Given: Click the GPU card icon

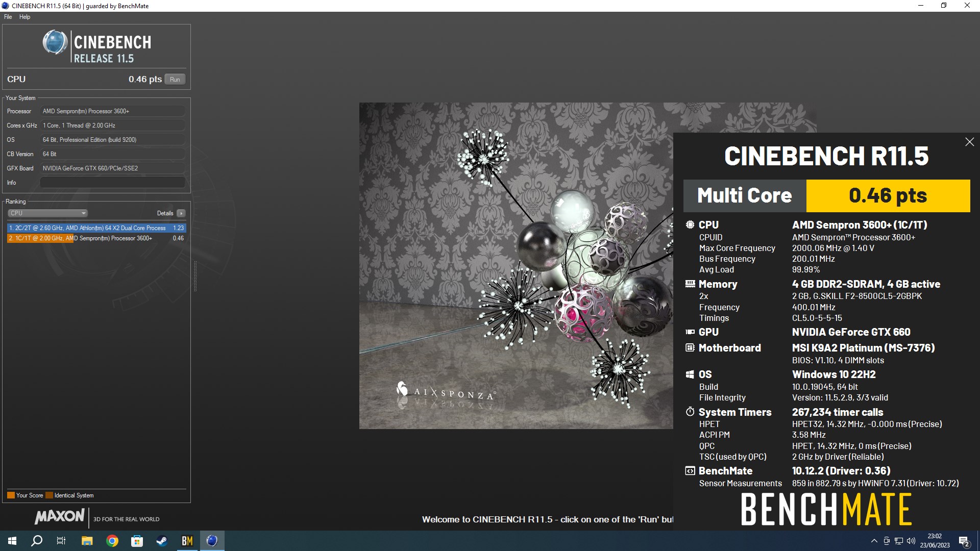Looking at the screenshot, I should [690, 332].
